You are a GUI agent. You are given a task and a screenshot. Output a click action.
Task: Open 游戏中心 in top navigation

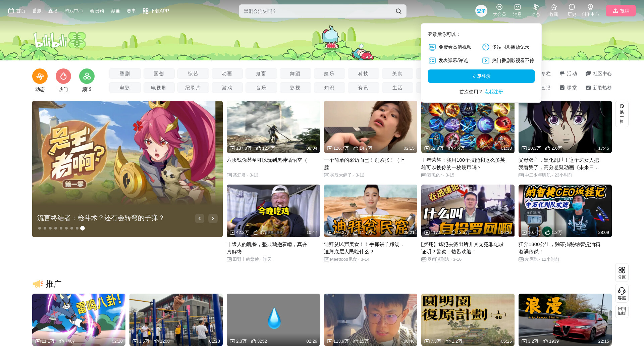pyautogui.click(x=74, y=11)
